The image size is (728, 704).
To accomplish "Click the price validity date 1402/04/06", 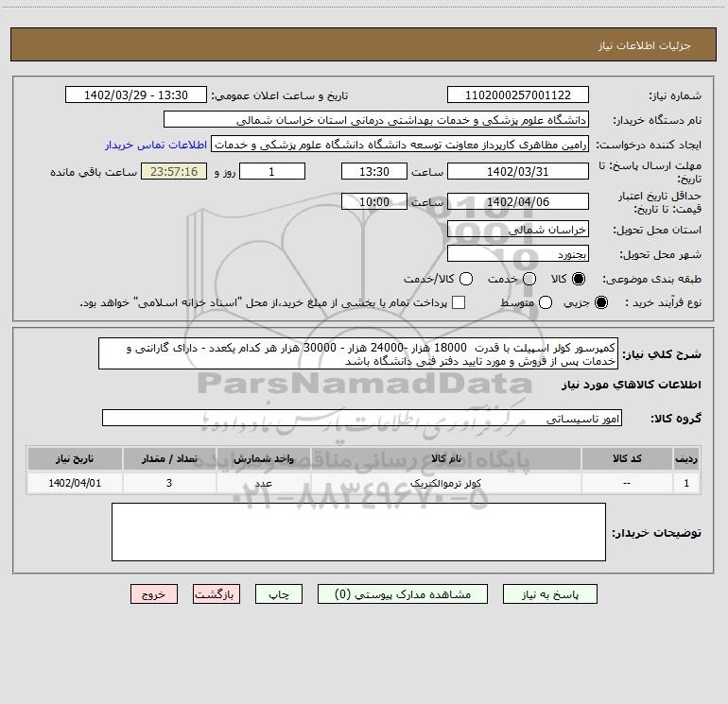I will pyautogui.click(x=518, y=201).
